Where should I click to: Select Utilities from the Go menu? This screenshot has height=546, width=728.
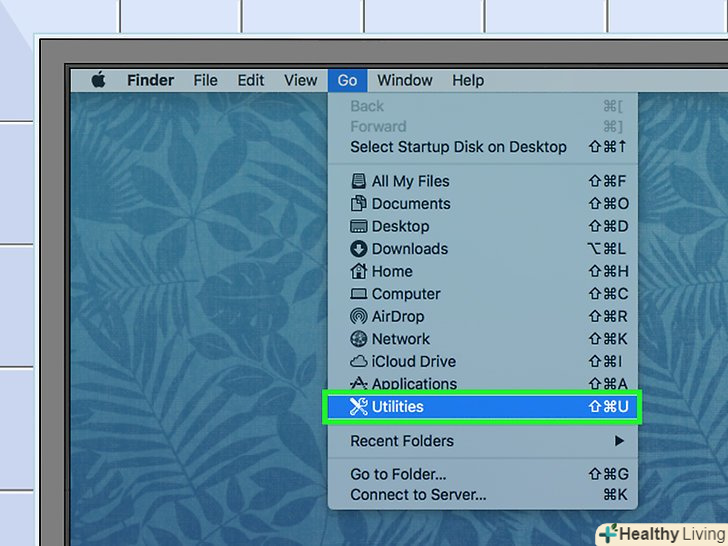(x=483, y=407)
